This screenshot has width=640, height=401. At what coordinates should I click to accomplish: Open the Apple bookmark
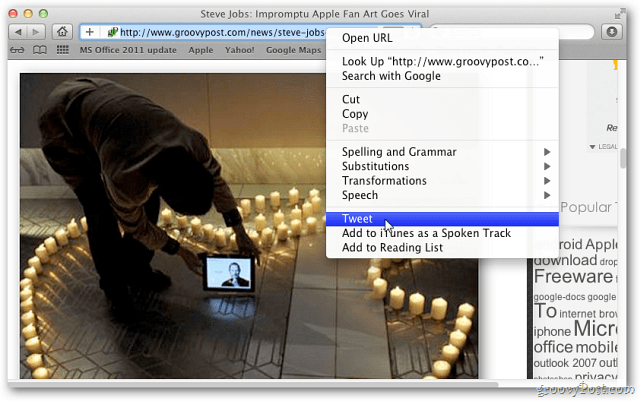coord(201,50)
